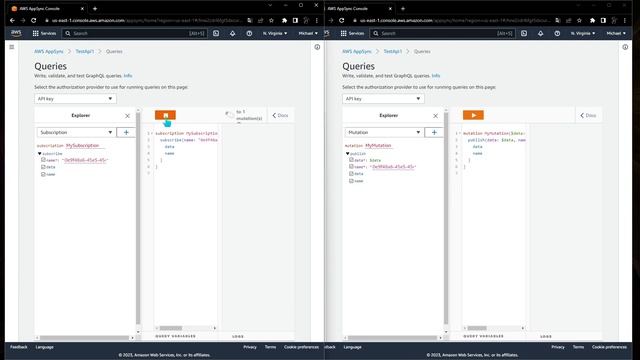
Task: Stop the running subscription in left window
Action: (165, 115)
